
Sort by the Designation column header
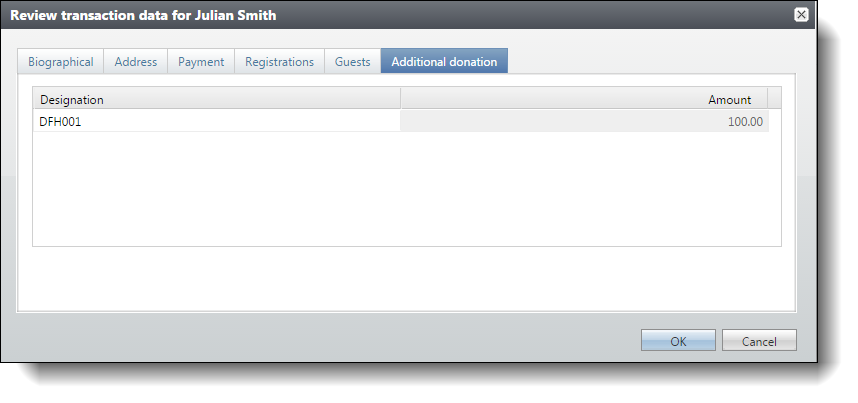coord(217,99)
